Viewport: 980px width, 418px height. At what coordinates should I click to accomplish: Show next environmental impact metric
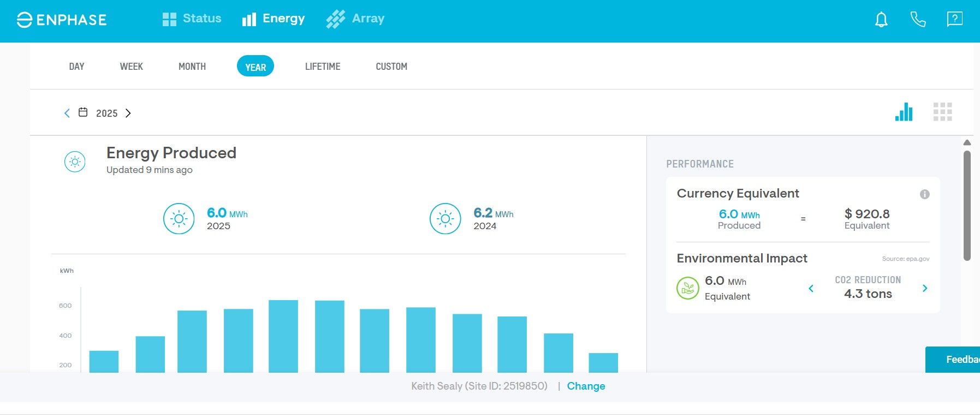(925, 288)
